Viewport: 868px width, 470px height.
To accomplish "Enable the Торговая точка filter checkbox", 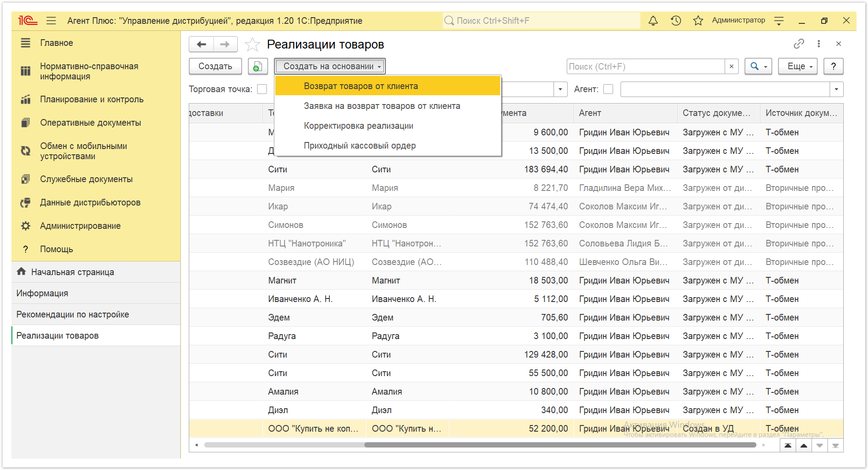I will [x=262, y=90].
